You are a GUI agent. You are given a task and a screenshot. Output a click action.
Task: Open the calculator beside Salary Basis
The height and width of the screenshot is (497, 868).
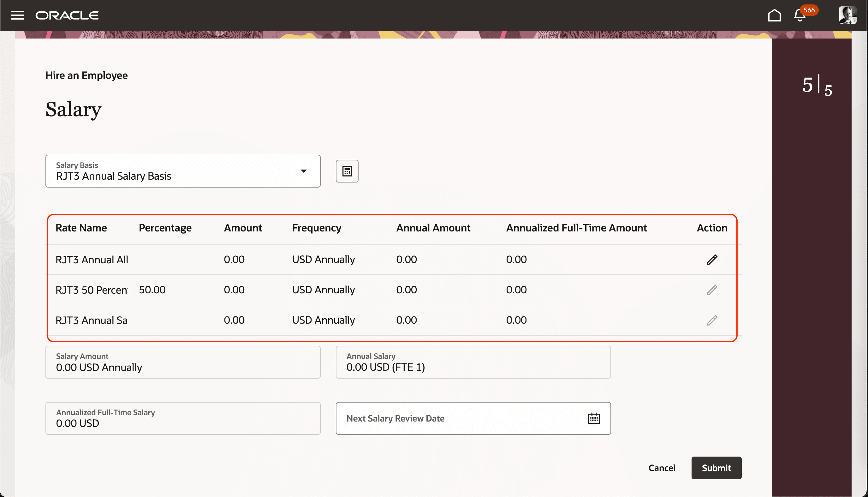347,171
